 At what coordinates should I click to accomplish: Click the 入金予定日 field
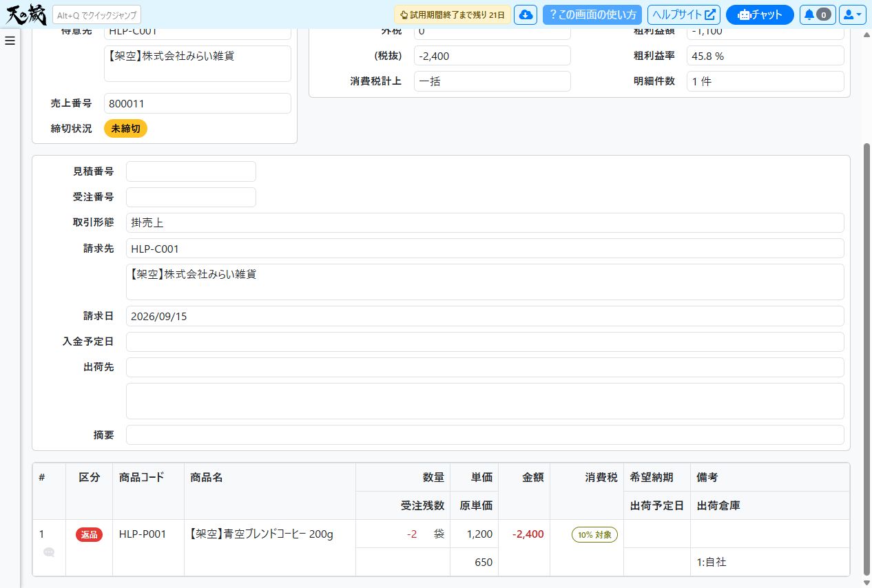point(485,342)
